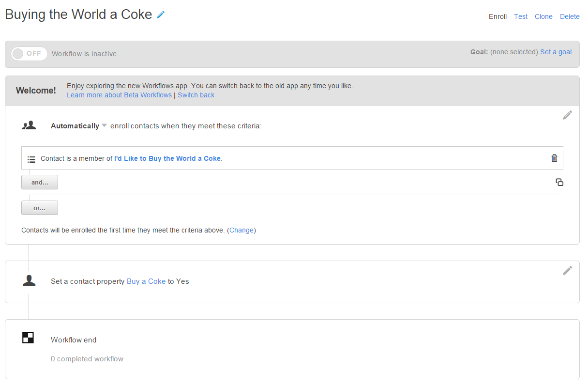The width and height of the screenshot is (588, 387).
Task: Open the Buy a Coke property link
Action: click(146, 281)
